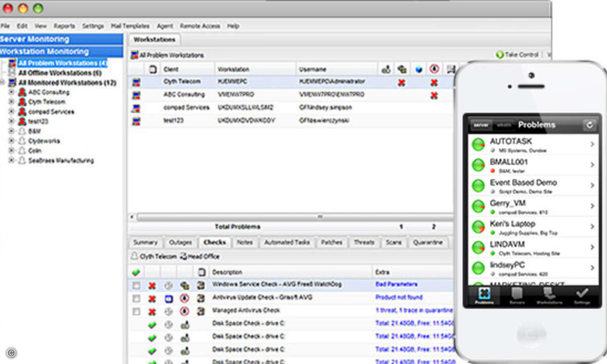607x364 pixels.
Task: Open the Server Monitoring panel header
Action: pyautogui.click(x=61, y=39)
